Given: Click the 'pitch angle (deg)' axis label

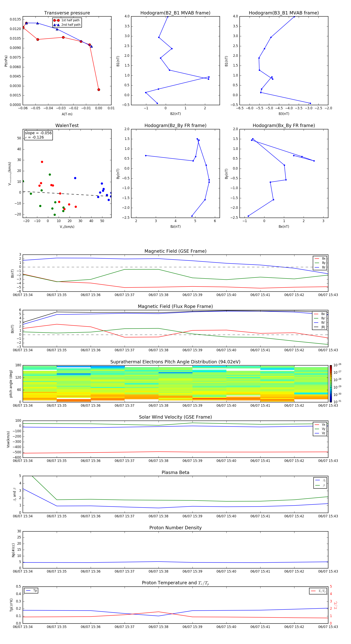Looking at the screenshot, I should coord(11,383).
